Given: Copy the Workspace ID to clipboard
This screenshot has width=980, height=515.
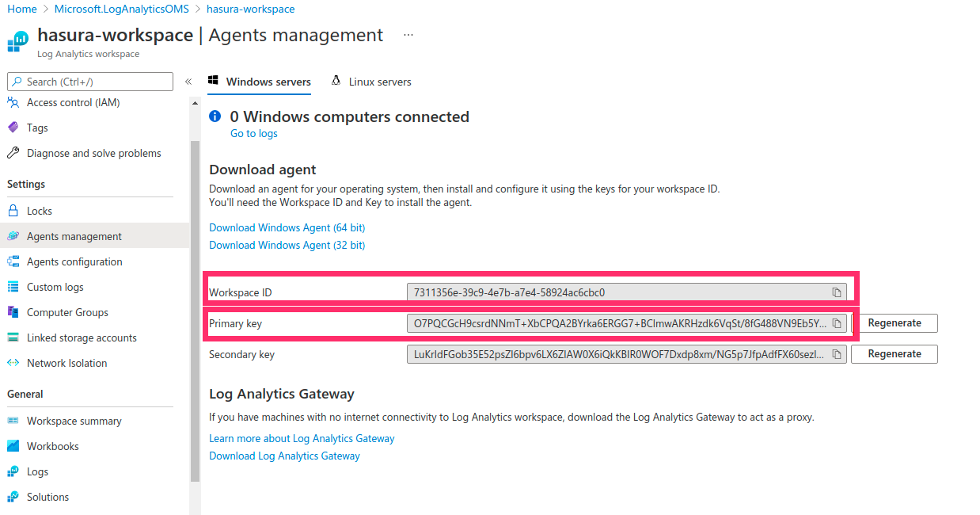Looking at the screenshot, I should point(837,292).
